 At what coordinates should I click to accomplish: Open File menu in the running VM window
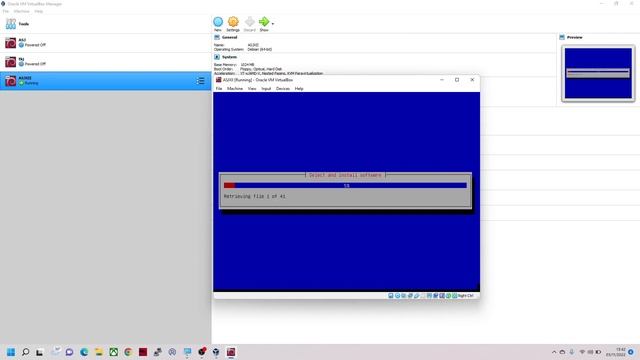click(219, 89)
